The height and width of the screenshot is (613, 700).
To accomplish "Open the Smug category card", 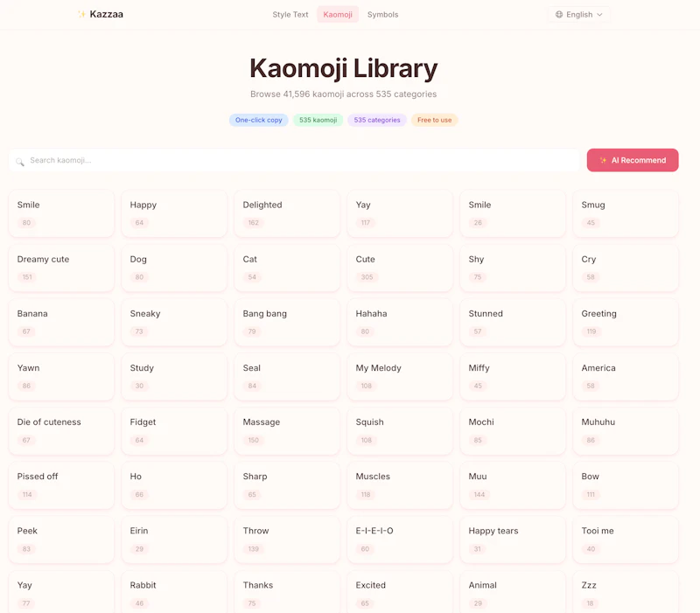I will (x=626, y=213).
